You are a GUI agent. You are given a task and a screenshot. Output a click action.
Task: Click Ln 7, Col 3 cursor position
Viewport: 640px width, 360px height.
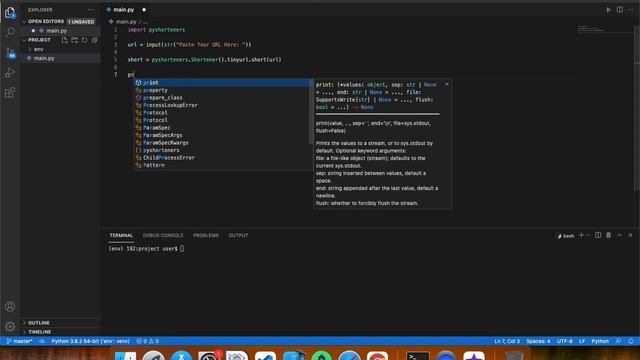point(507,341)
